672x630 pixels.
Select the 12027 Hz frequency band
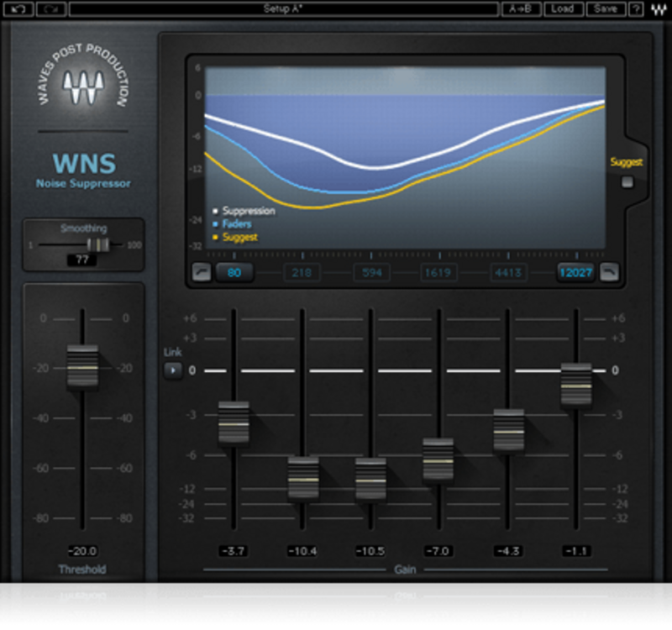click(576, 272)
